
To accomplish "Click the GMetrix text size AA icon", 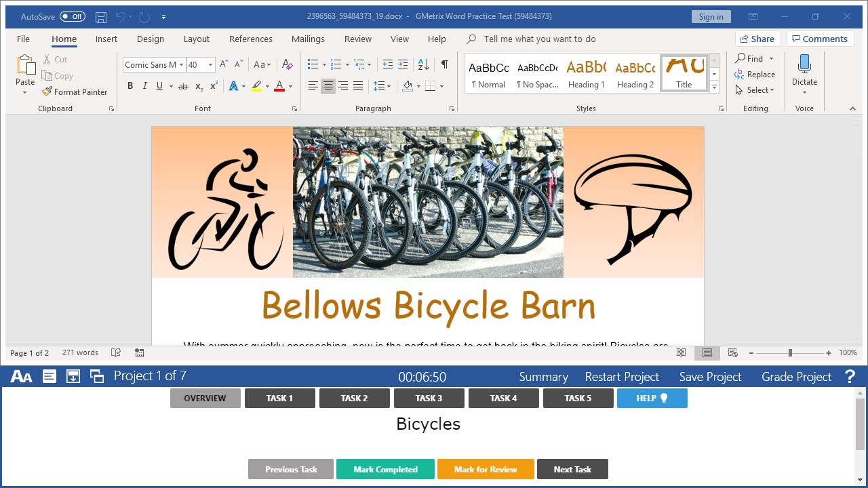I will pos(21,377).
